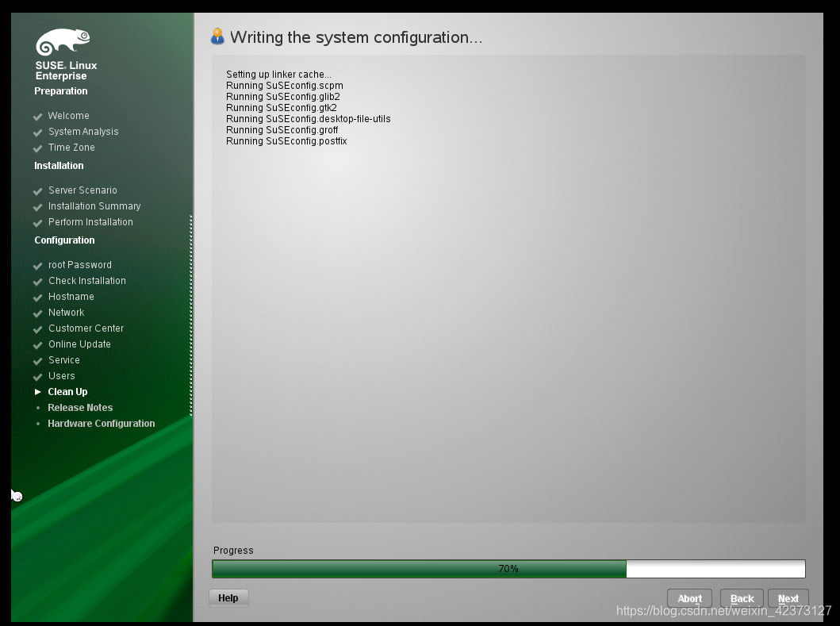Click the log line 'Running SuSEconfig.gtk2'
Image resolution: width=840 pixels, height=626 pixels.
coord(282,108)
